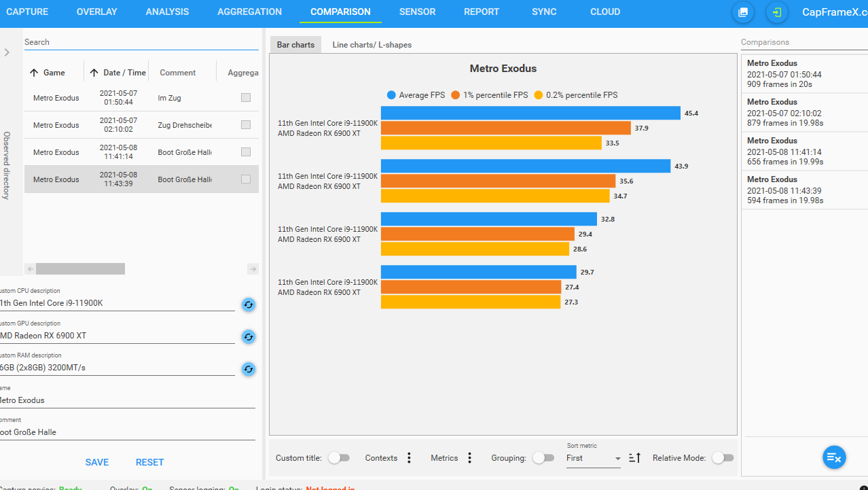The height and width of the screenshot is (490, 868).
Task: Click the login icon in the header
Action: (777, 12)
